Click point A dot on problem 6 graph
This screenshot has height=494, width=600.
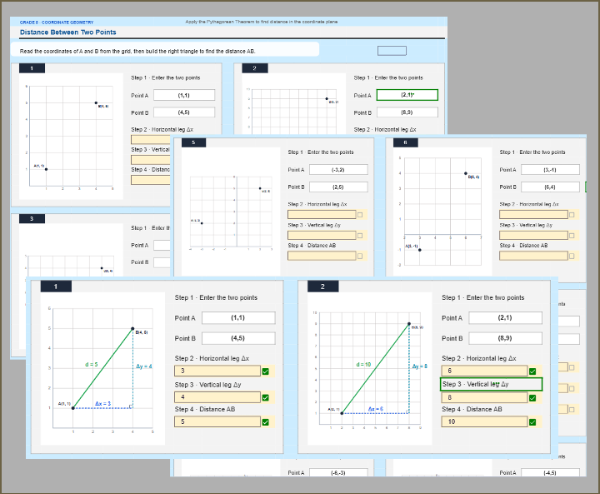[x=420, y=250]
